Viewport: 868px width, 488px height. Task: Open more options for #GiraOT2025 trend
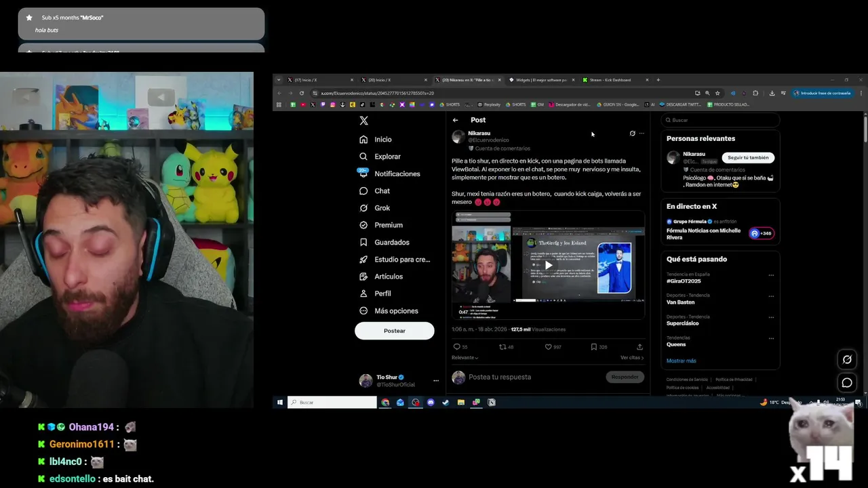click(771, 275)
